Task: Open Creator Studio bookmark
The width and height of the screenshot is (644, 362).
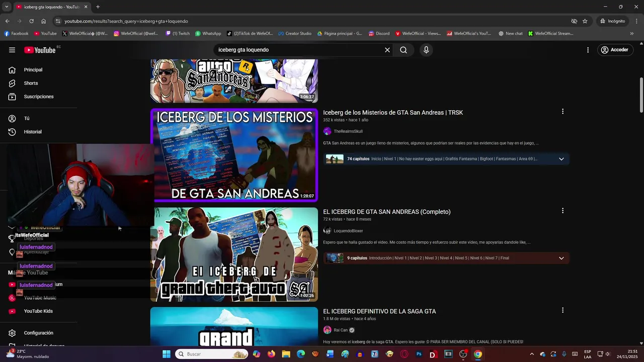Action: (295, 34)
